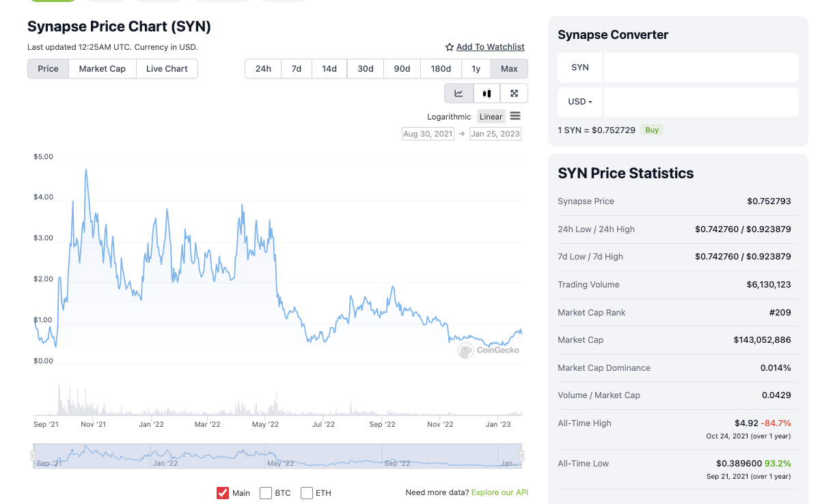Image resolution: width=822 pixels, height=504 pixels.
Task: Click the star icon beside Add To Watchlist
Action: [x=450, y=47]
